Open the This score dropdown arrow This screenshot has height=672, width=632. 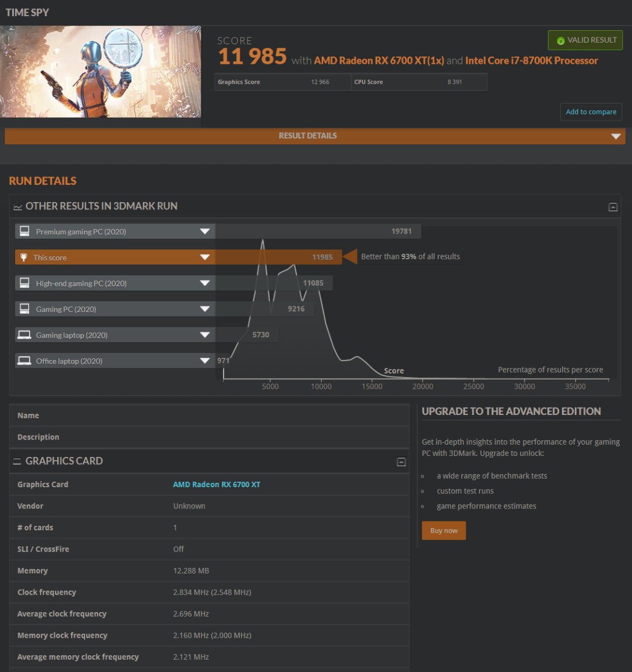[x=205, y=257]
